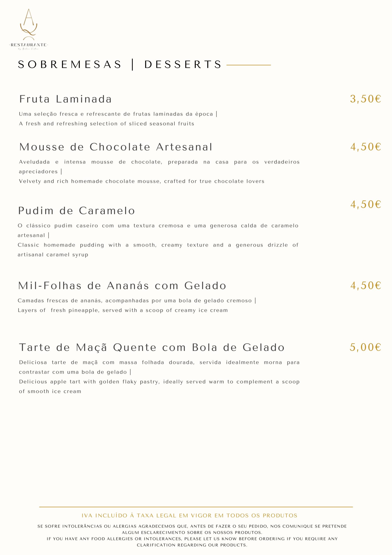Image resolution: width=392 pixels, height=555 pixels.
Task: Click the Layers of fresh pineapple description
Action: point(123,310)
